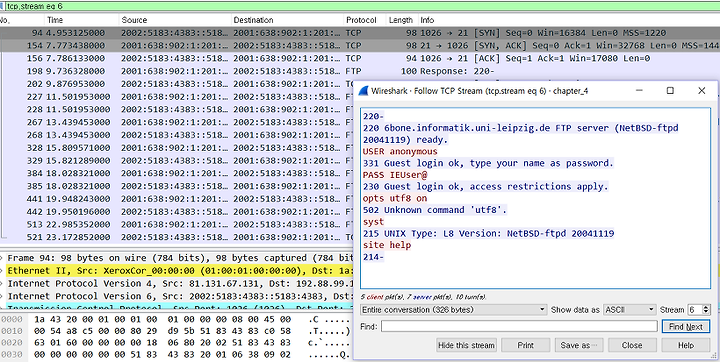Click the display filter bookmark icon
The height and width of the screenshot is (362, 720).
point(2,6)
